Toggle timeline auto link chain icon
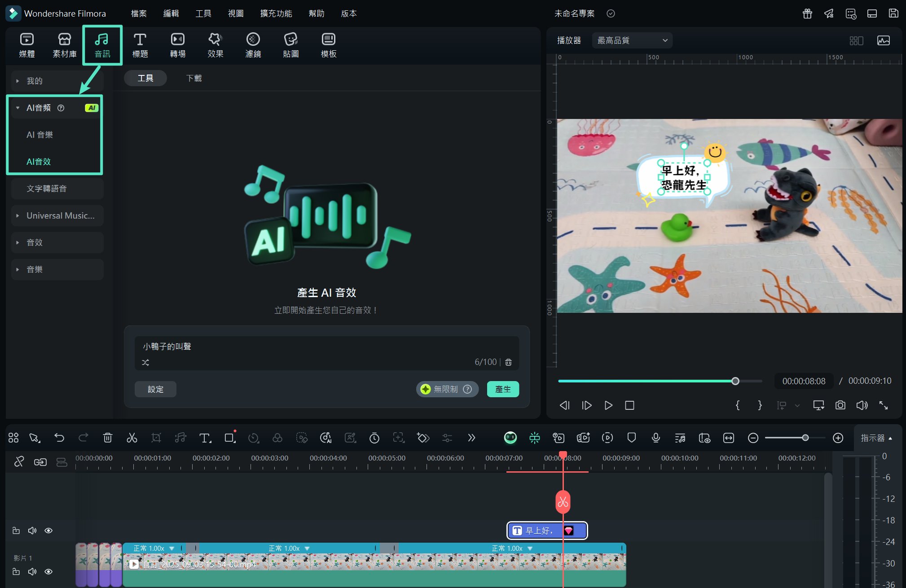This screenshot has width=906, height=588. tap(40, 462)
